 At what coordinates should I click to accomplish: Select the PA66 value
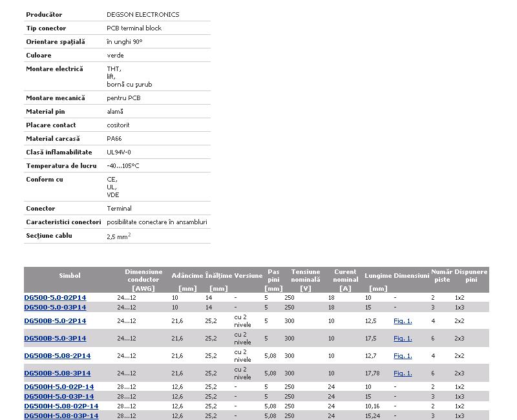(114, 138)
